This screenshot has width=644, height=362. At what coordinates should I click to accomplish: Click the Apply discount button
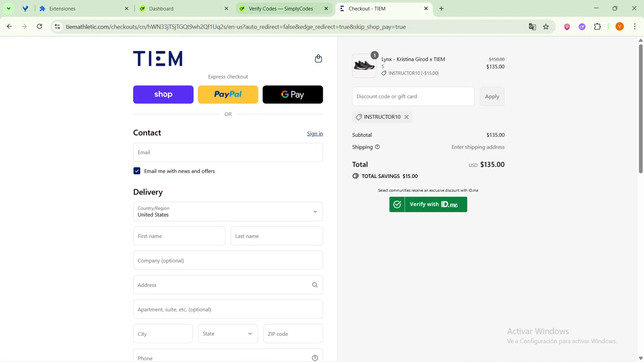[492, 97]
